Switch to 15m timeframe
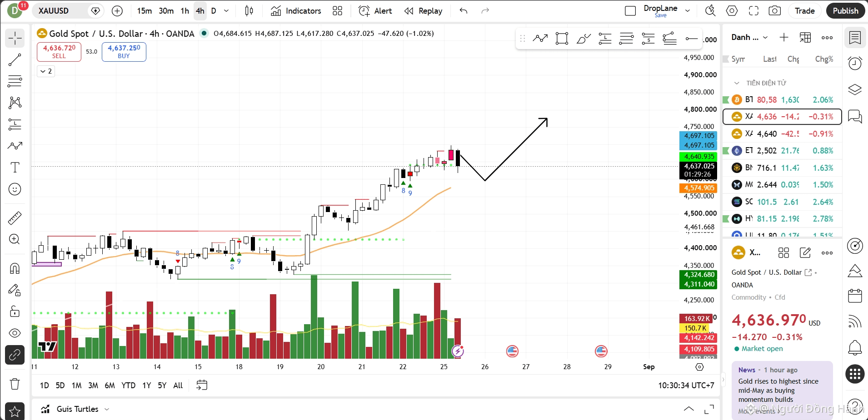 (x=145, y=11)
